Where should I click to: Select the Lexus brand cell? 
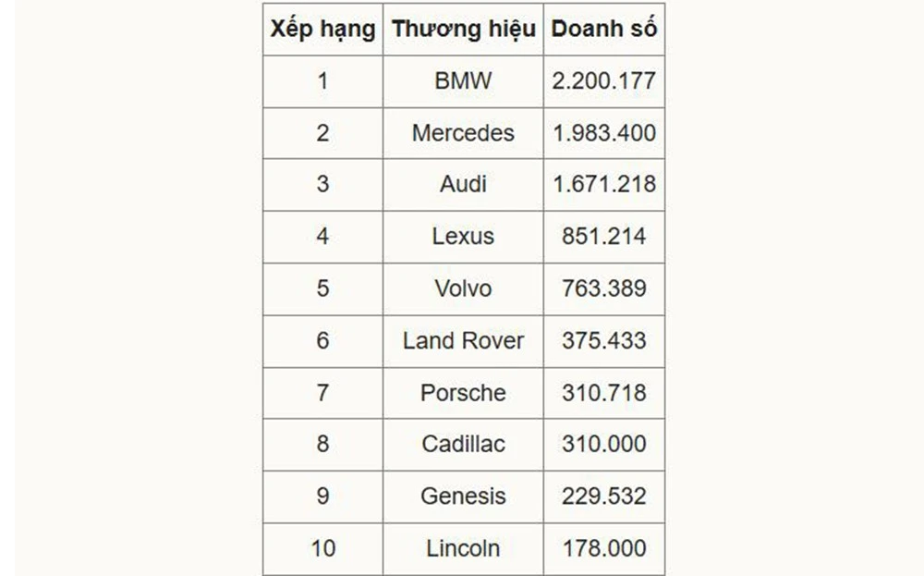[x=463, y=236]
